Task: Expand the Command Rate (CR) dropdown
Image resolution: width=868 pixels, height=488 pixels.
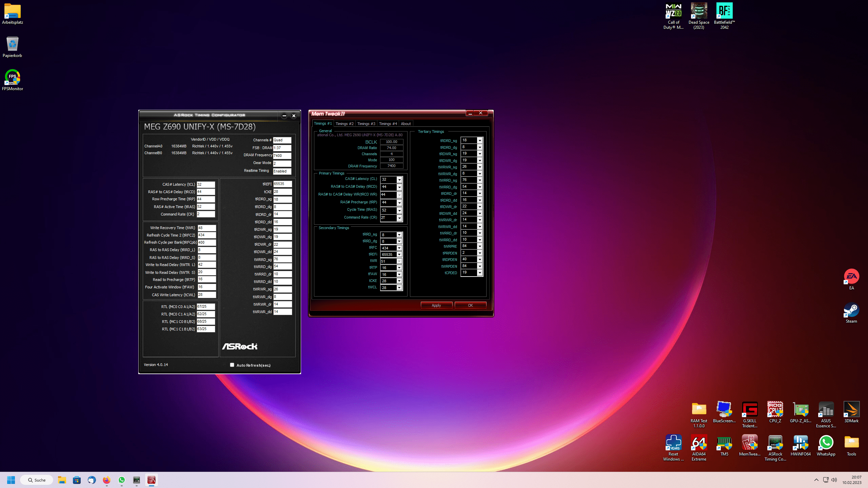Action: 399,218
